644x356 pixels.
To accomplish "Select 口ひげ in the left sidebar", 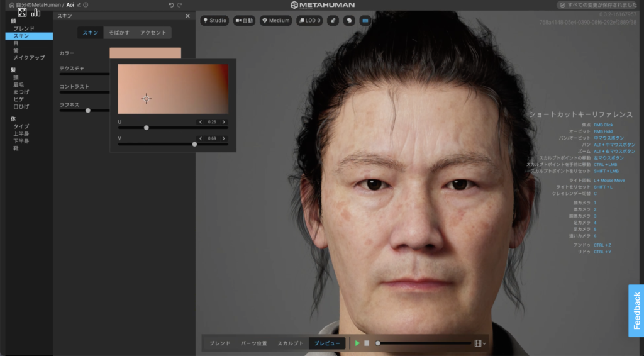I will (21, 106).
